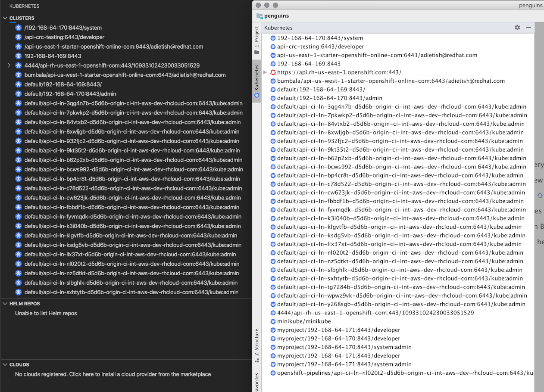Open the Kubernetes tool window settings gear
Image resolution: width=544 pixels, height=392 pixels.
pos(517,28)
